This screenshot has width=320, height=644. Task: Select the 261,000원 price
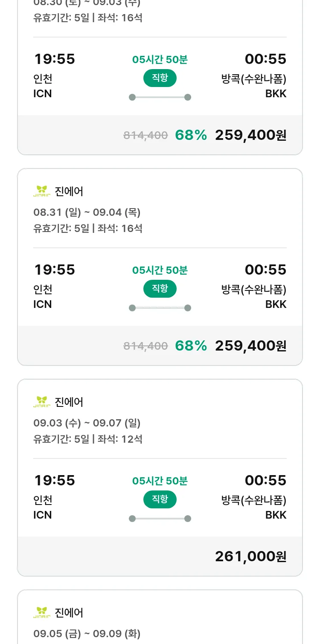(x=250, y=556)
